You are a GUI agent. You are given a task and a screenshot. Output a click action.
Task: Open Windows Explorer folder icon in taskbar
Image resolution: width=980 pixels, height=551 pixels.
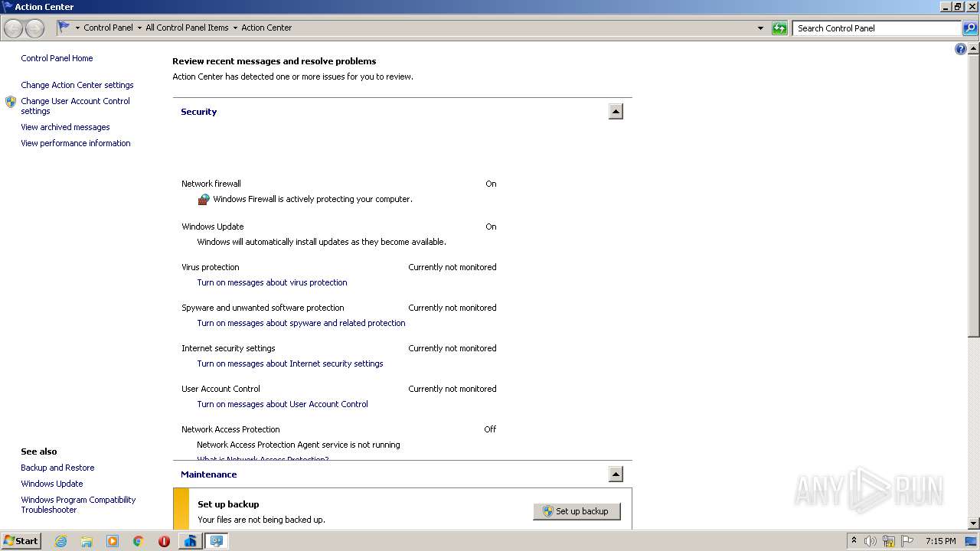click(x=87, y=541)
